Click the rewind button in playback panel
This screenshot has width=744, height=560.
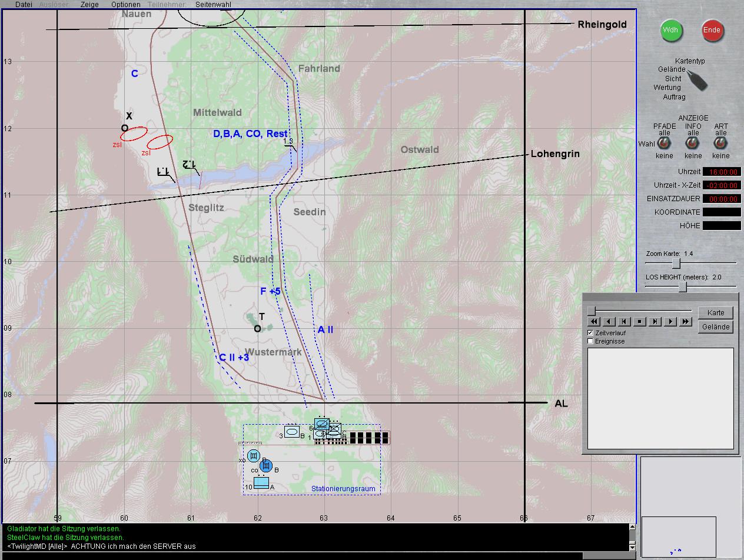point(594,322)
